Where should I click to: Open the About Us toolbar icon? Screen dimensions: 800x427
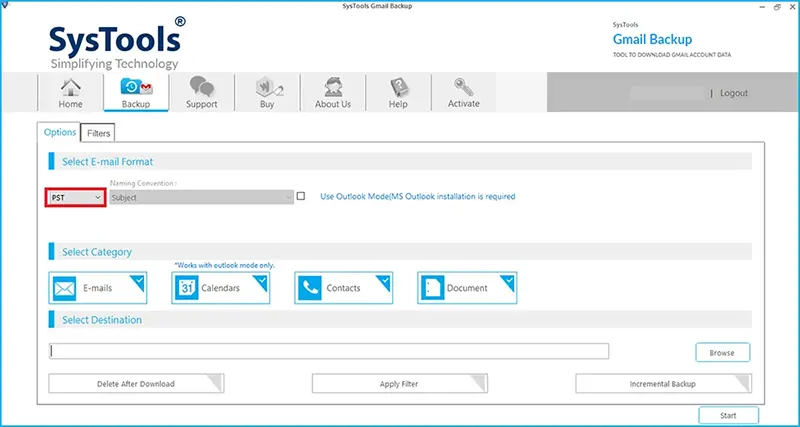[x=333, y=87]
